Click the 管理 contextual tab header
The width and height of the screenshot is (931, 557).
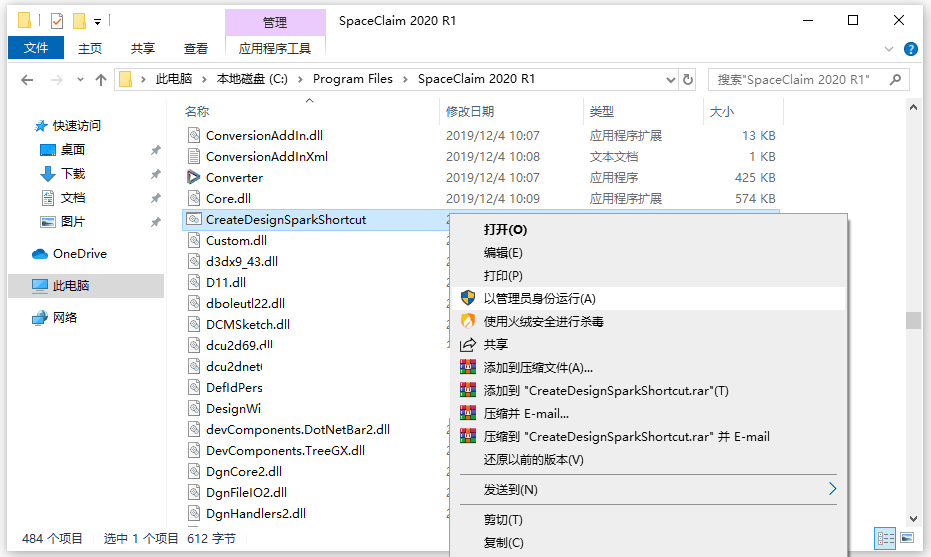[275, 23]
